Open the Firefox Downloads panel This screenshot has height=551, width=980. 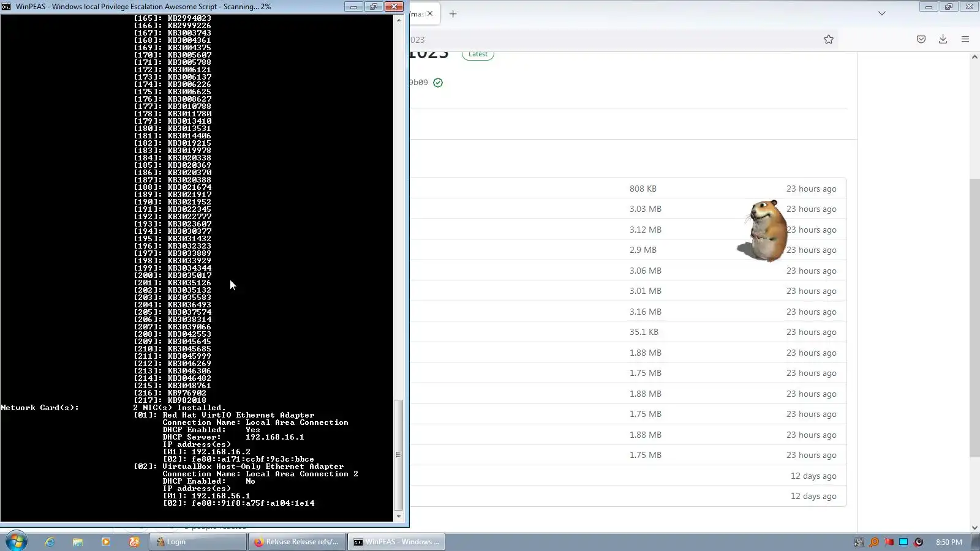tap(943, 39)
